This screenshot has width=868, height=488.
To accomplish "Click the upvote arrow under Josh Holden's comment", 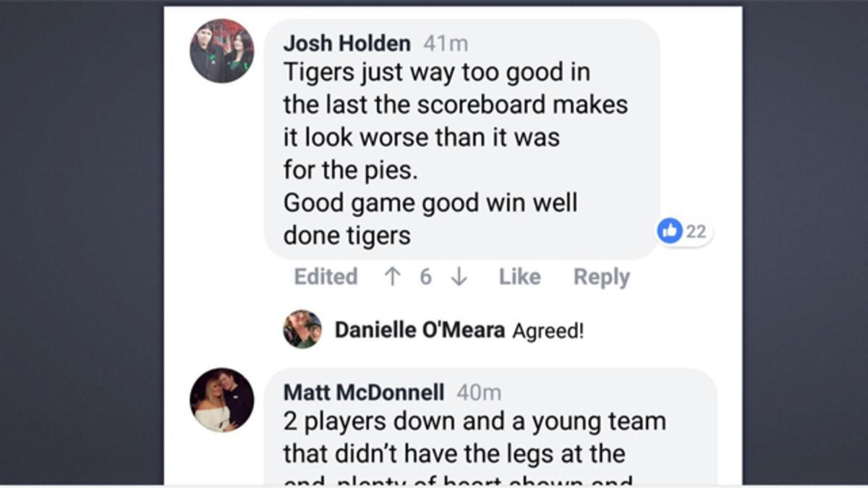I will click(392, 277).
